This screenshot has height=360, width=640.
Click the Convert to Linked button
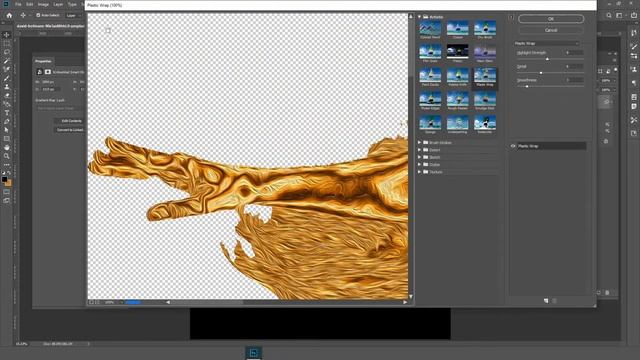pos(70,130)
